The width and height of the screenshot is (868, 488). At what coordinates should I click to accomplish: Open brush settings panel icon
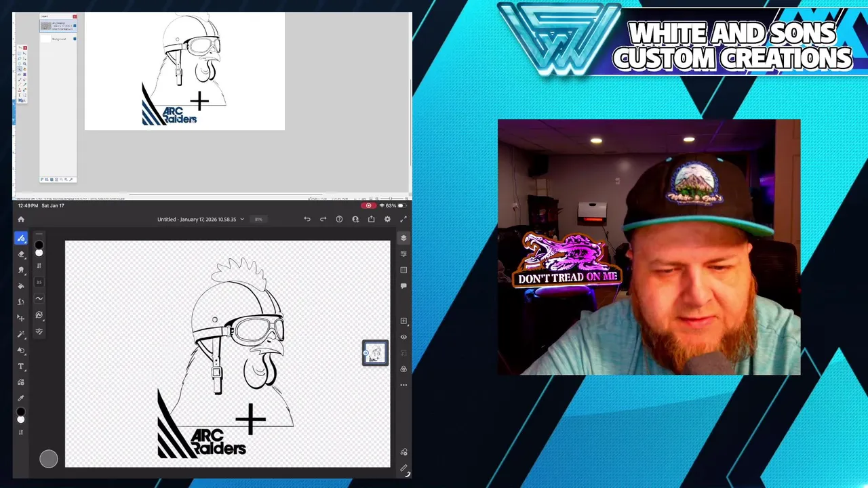point(39,331)
